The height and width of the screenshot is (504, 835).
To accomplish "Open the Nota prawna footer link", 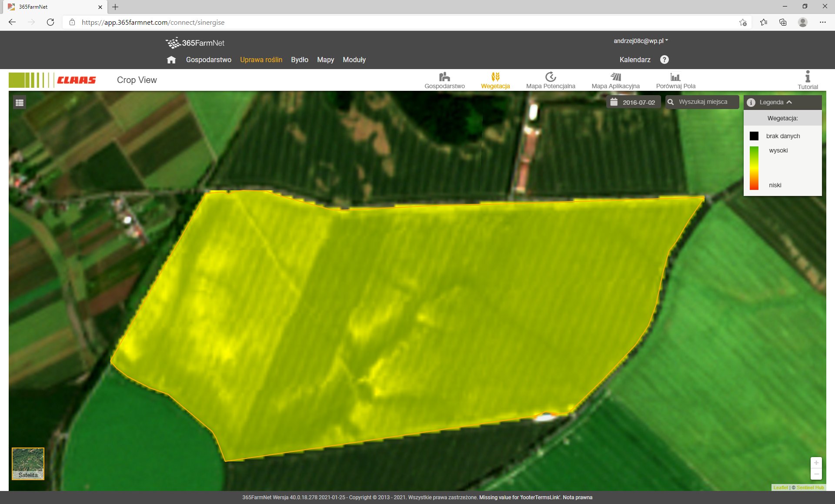I will coord(578,497).
